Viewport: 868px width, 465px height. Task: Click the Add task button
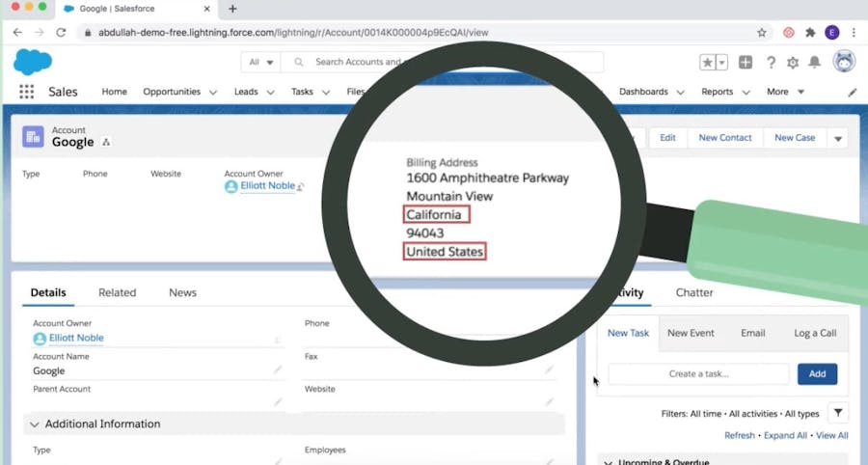point(817,373)
